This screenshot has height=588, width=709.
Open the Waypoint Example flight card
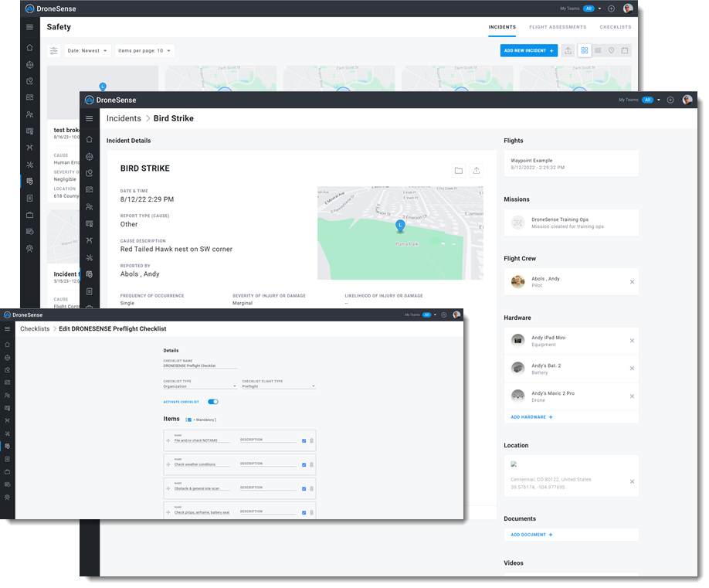[x=571, y=164]
